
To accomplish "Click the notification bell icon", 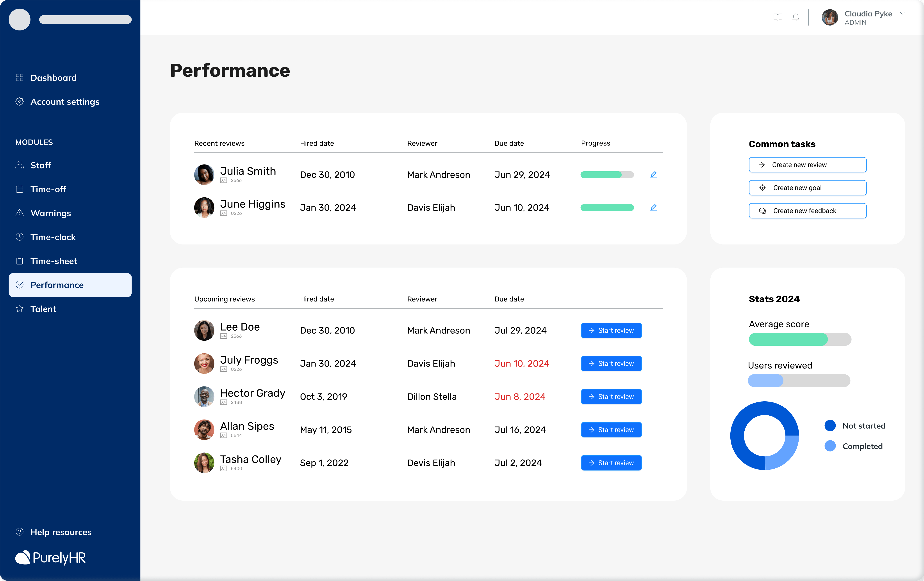I will pyautogui.click(x=796, y=17).
